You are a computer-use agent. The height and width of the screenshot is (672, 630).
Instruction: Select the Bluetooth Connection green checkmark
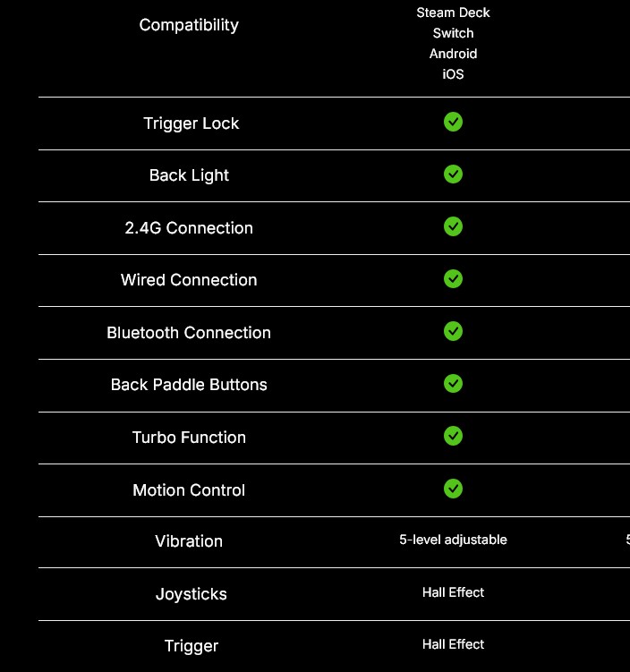[453, 331]
